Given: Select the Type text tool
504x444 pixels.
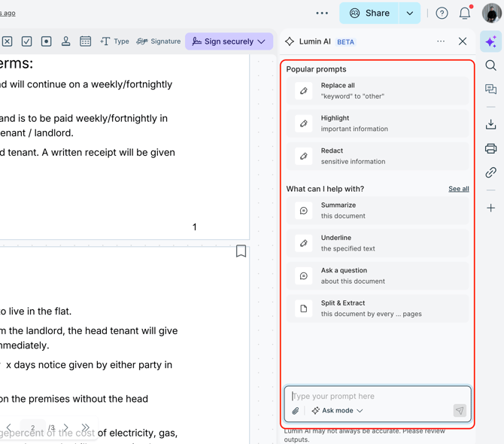Looking at the screenshot, I should pos(114,41).
